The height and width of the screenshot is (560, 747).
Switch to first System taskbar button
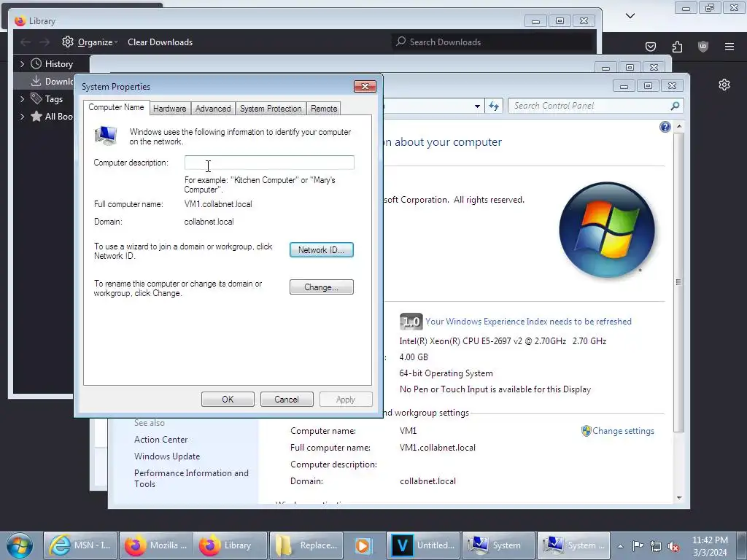[x=498, y=545]
